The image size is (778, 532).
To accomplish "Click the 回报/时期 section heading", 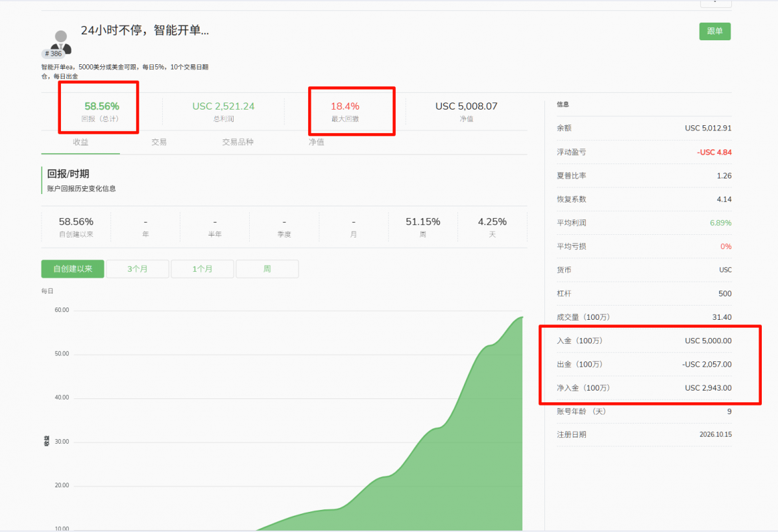I will pos(68,174).
